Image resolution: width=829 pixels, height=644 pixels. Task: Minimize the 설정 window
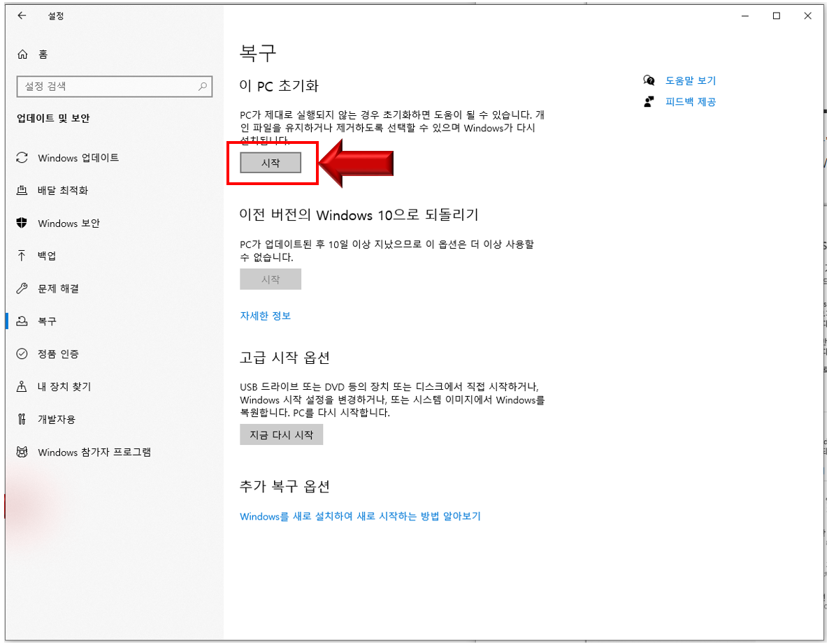point(745,16)
